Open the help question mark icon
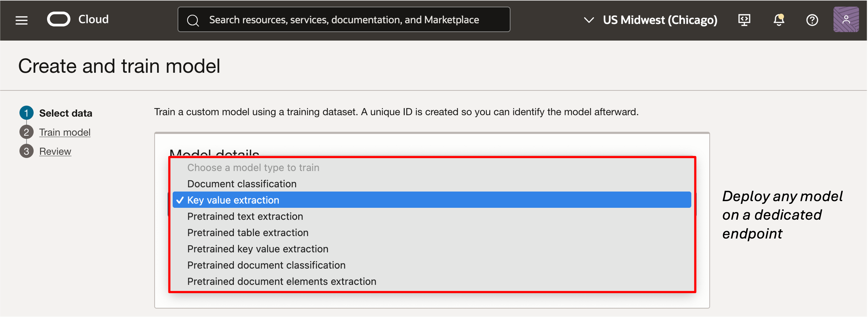The image size is (868, 317). click(812, 20)
